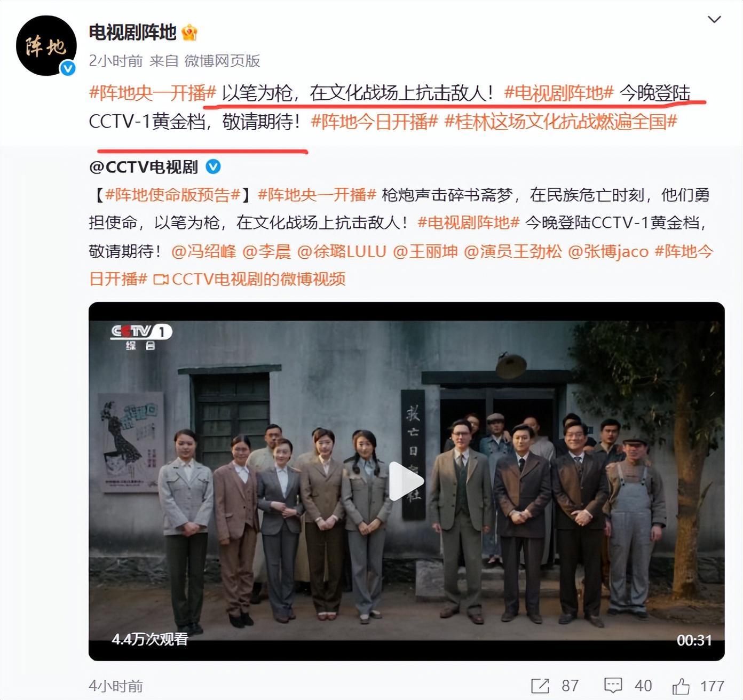This screenshot has width=743, height=700.
Task: Open the #电视剧阵地# hashtag in top post
Action: [559, 93]
